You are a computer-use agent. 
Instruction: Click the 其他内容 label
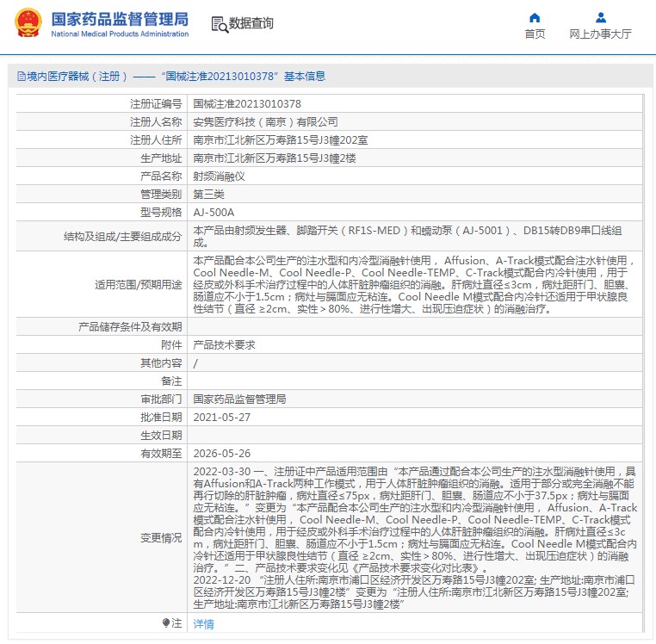[161, 362]
